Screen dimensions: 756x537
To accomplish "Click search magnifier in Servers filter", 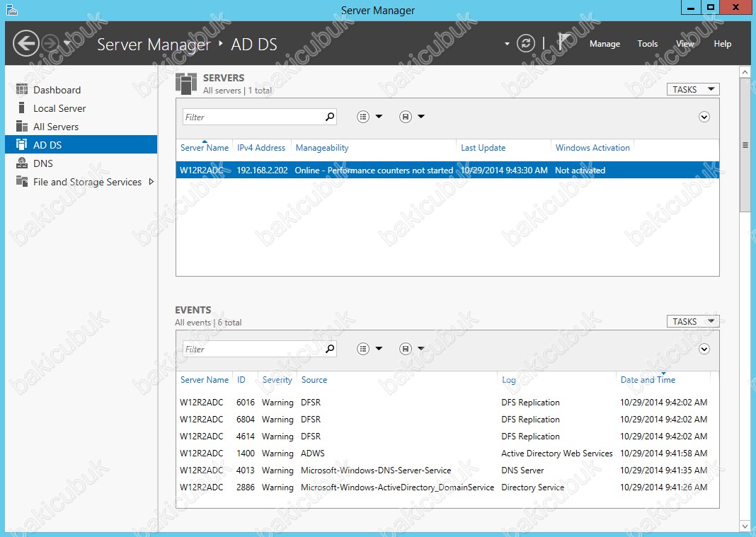I will pos(330,117).
